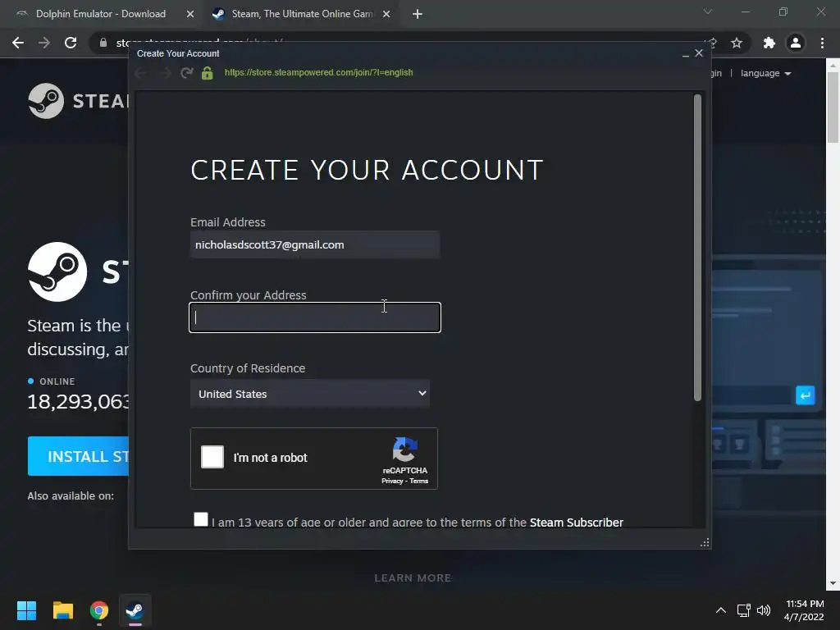Open the clock showing 11:54 PM

pos(804,610)
